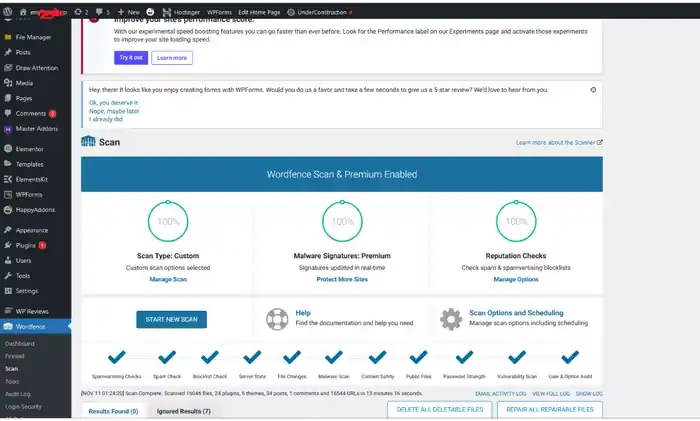Open Login Security submenu item
700x421 pixels.
pyautogui.click(x=23, y=407)
